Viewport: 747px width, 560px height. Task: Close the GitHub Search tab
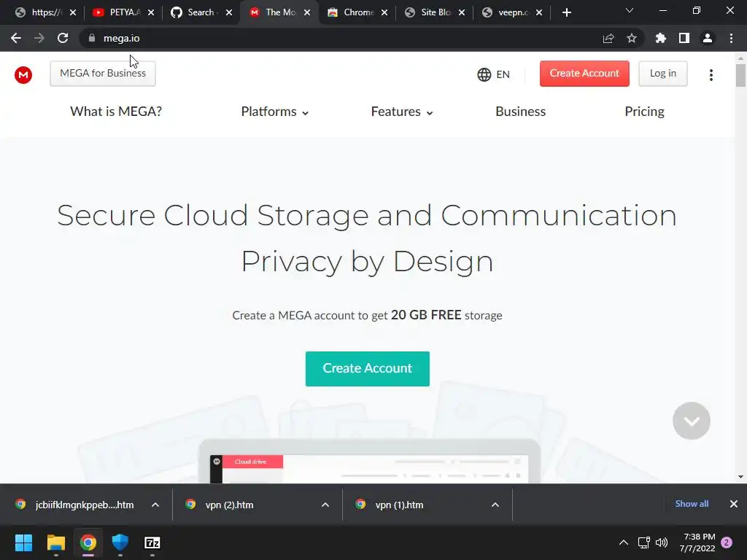coord(229,12)
